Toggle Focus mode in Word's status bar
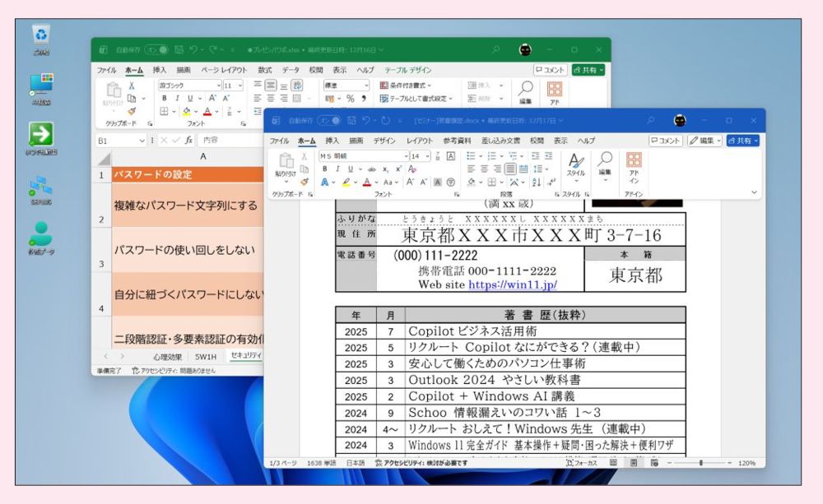This screenshot has height=504, width=823. (x=581, y=463)
